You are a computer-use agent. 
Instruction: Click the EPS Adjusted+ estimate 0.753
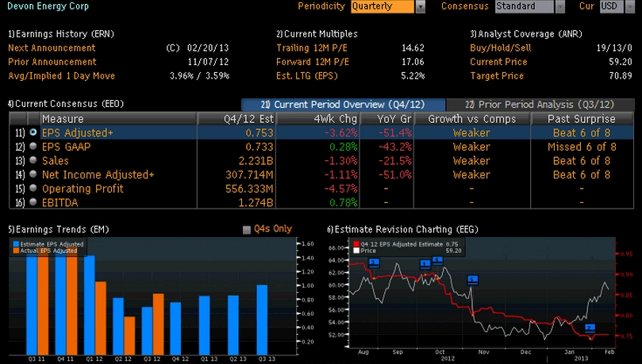(x=259, y=132)
